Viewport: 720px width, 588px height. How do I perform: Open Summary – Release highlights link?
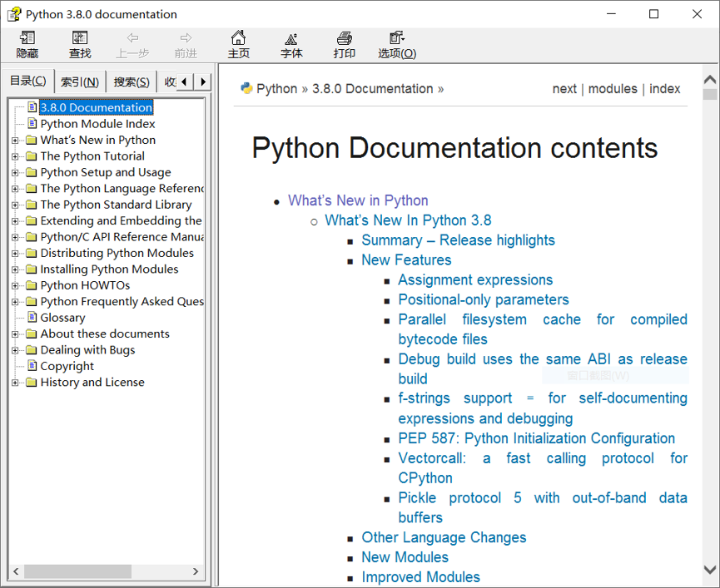(x=458, y=240)
